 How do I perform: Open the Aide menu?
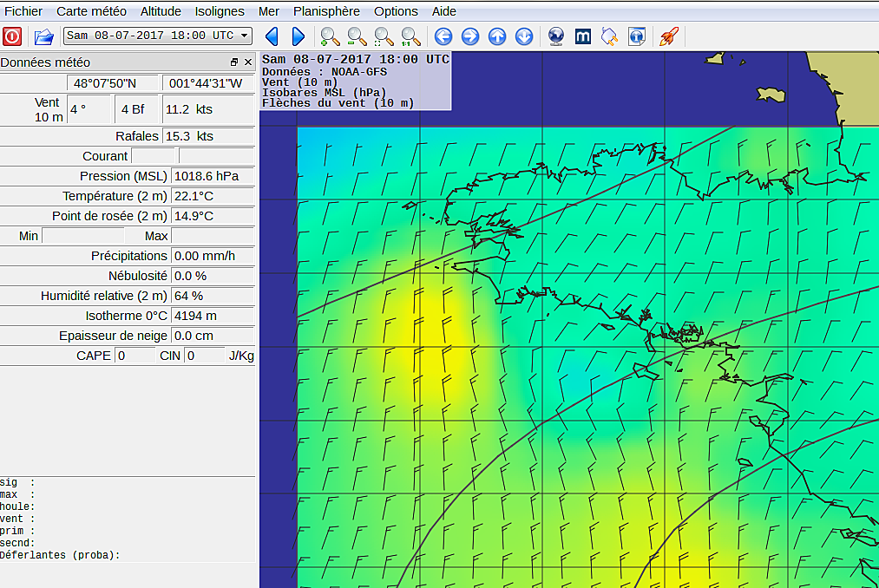click(444, 11)
